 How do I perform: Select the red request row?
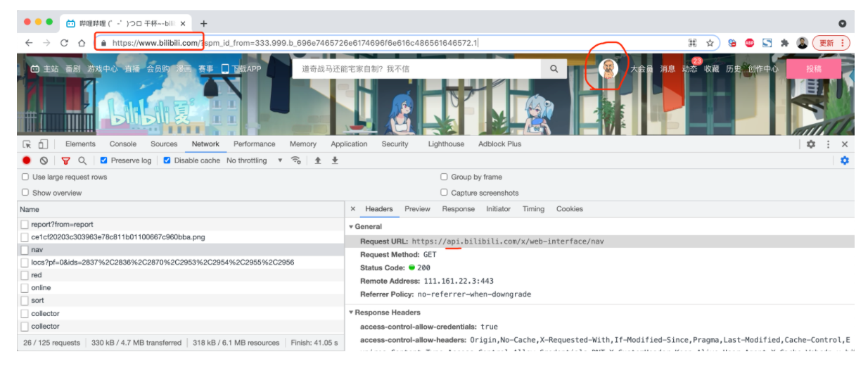pyautogui.click(x=181, y=275)
